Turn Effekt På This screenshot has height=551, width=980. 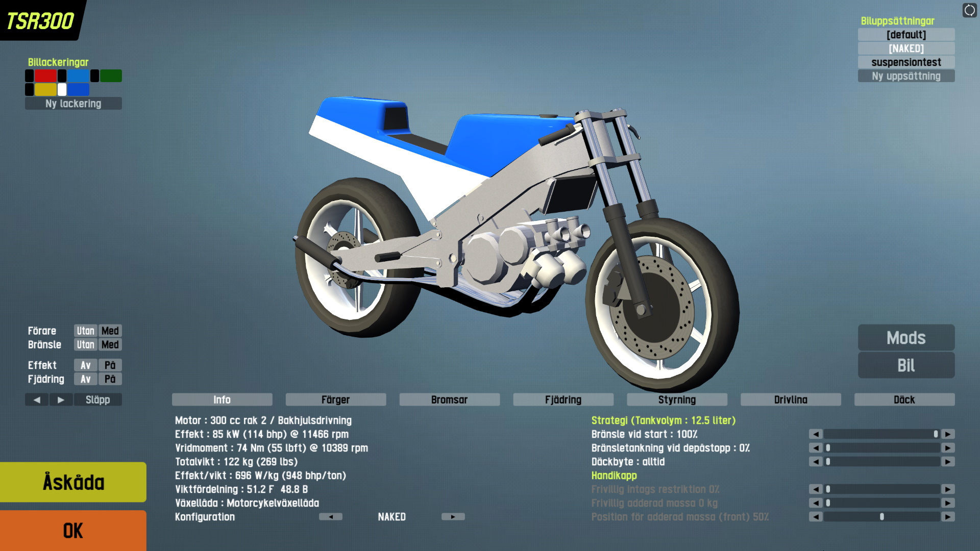point(110,365)
